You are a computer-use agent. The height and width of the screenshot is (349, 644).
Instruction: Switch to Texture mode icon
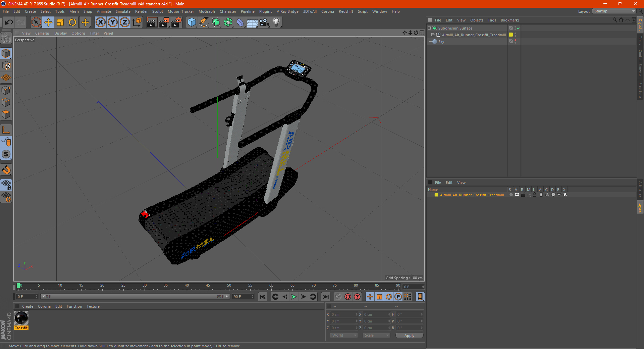coord(6,65)
